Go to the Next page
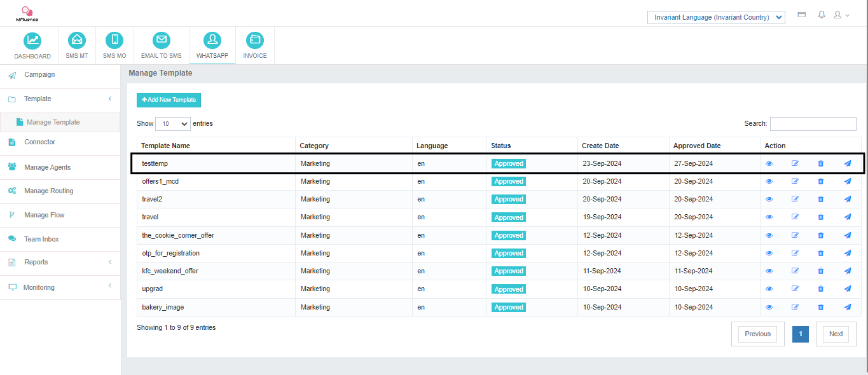868x375 pixels. click(836, 334)
